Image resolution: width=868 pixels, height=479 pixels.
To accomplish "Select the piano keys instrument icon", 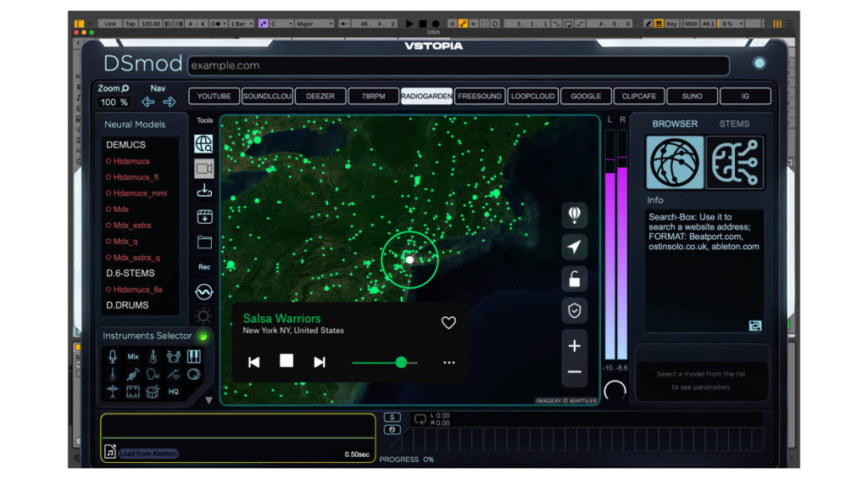I will (194, 356).
